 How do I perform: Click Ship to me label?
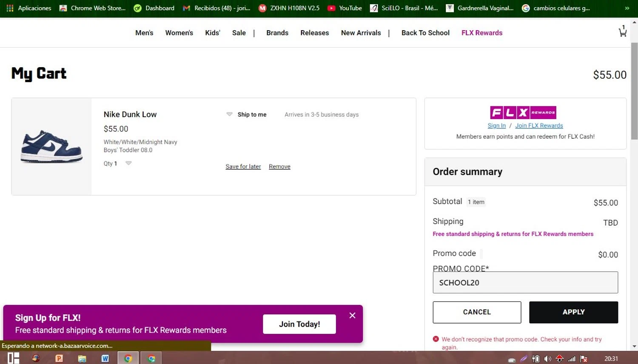point(252,114)
